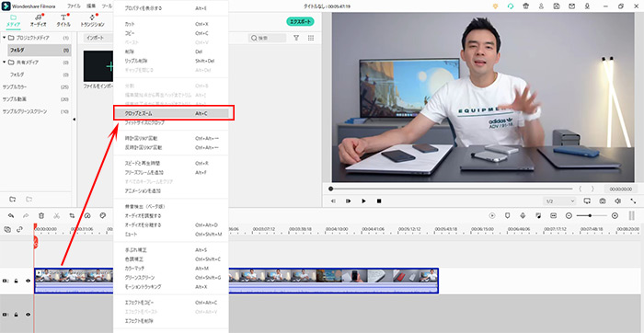Take a snapshot with camera icon

coord(603,201)
